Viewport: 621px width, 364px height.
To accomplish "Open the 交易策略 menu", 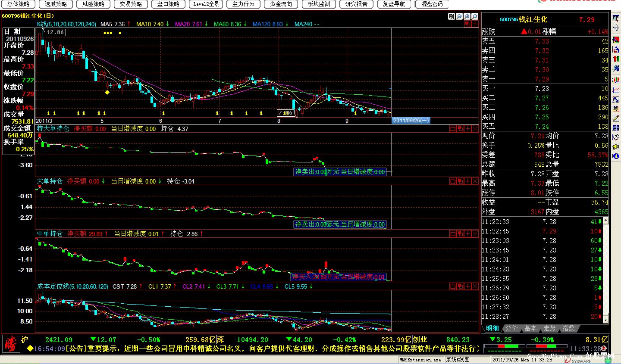I will [131, 4].
